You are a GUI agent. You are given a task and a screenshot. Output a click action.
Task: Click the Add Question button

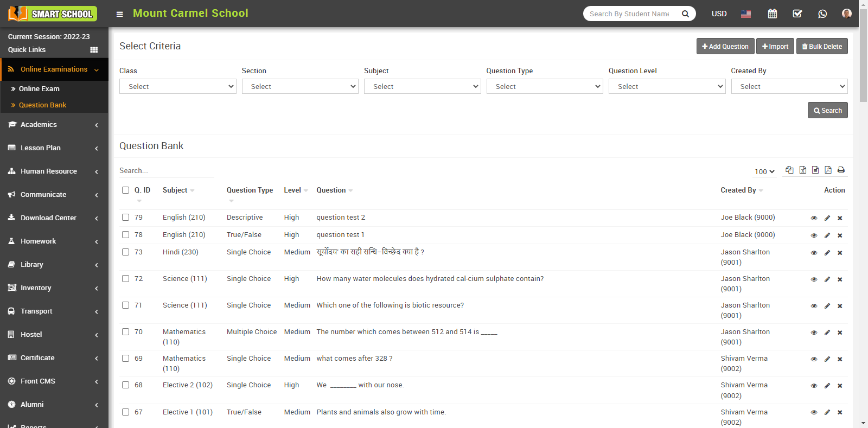pyautogui.click(x=725, y=47)
